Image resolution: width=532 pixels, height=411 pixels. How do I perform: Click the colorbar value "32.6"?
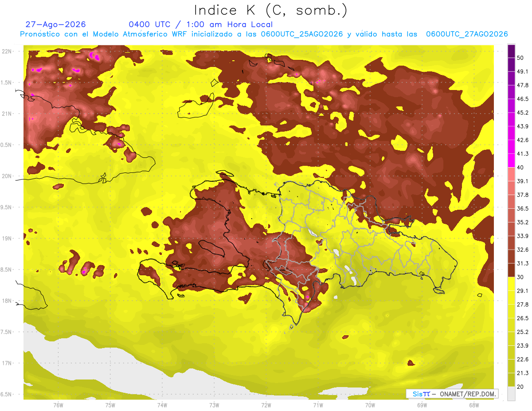pyautogui.click(x=523, y=250)
